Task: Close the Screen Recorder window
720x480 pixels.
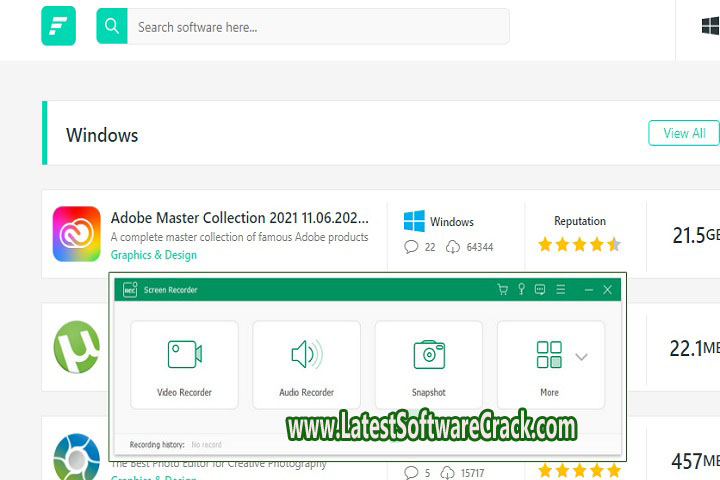Action: tap(607, 290)
